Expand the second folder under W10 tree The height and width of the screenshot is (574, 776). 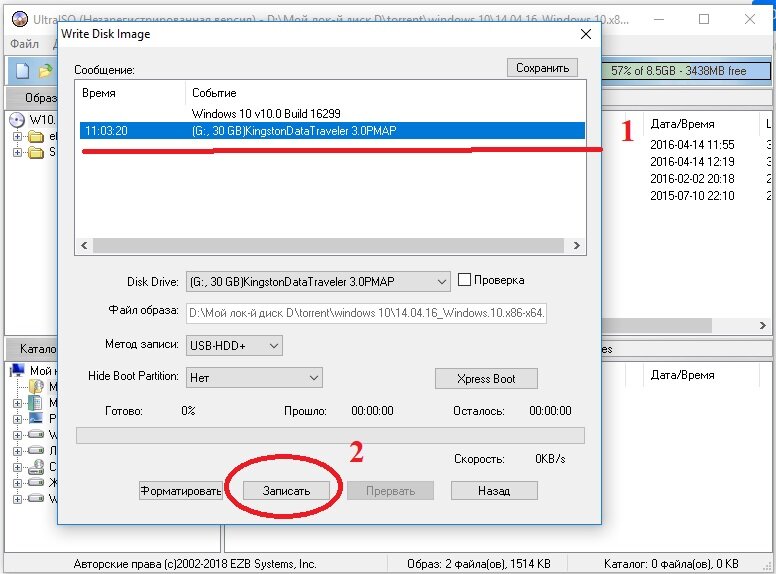(17, 152)
